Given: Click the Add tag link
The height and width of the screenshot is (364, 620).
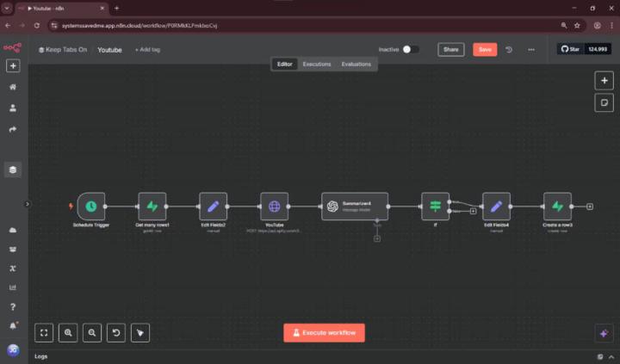Looking at the screenshot, I should click(x=147, y=50).
